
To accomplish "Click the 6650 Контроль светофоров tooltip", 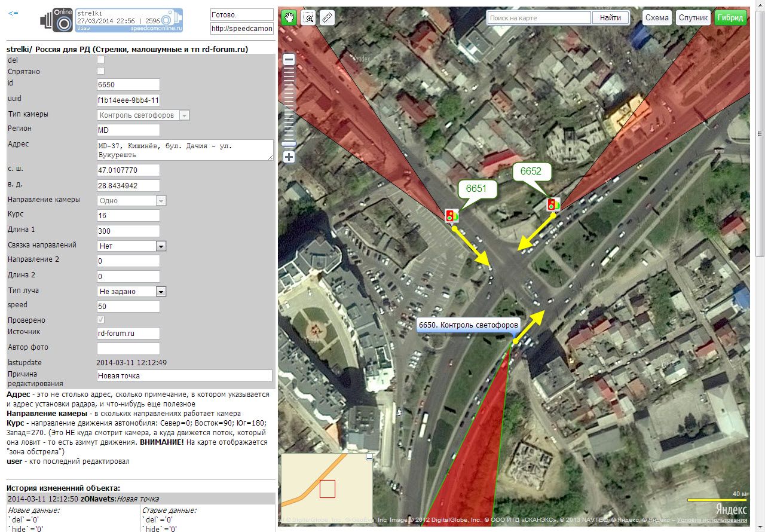I will tap(469, 325).
